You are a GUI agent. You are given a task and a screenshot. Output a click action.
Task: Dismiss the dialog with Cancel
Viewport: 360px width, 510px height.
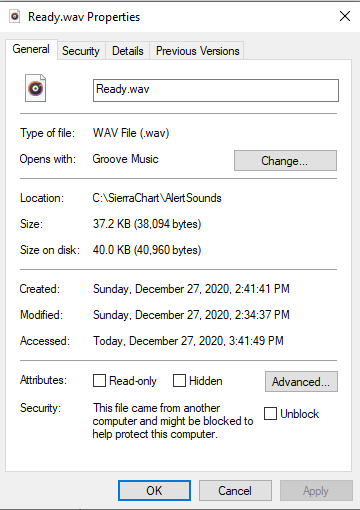(x=235, y=491)
